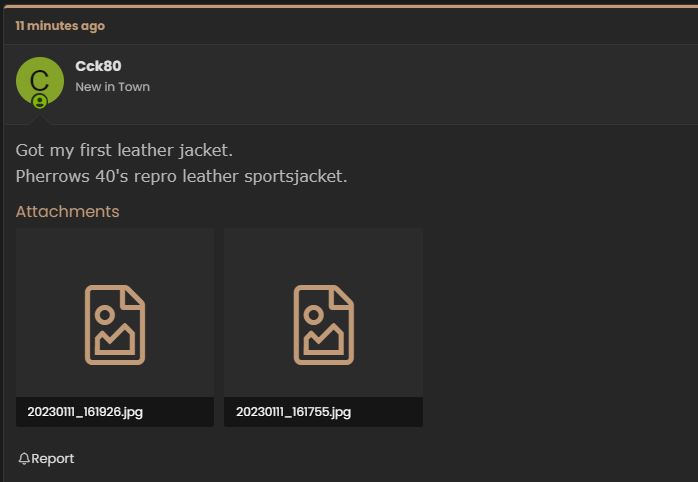Open the green C avatar of Cck80
The image size is (698, 482).
coord(40,81)
